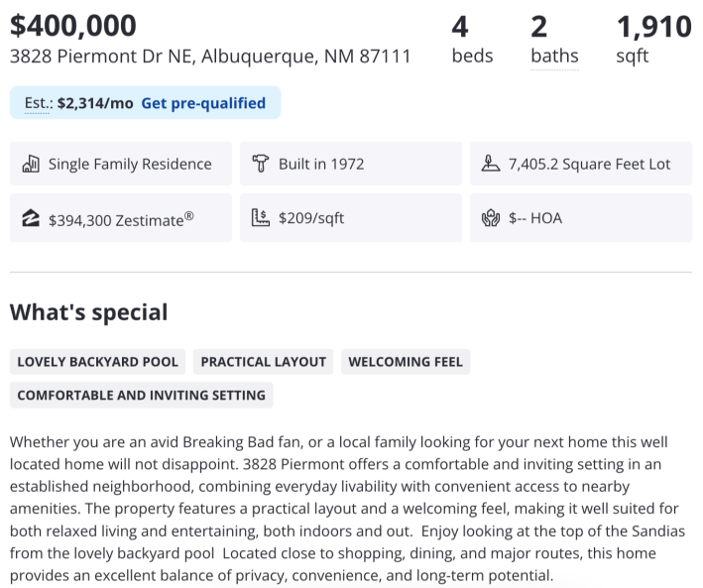The height and width of the screenshot is (588, 703).
Task: Click the lot size icon beside 7,405.2 Square Feet
Action: [x=491, y=164]
